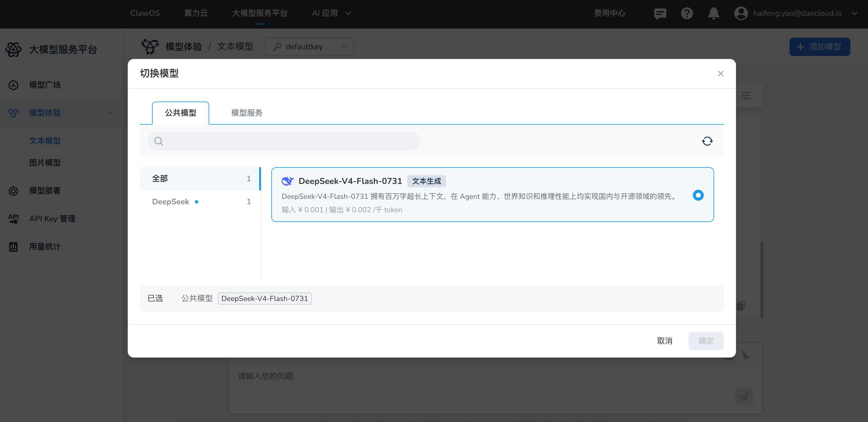Click the 模型体验 sidebar icon
868x422 pixels.
[13, 113]
